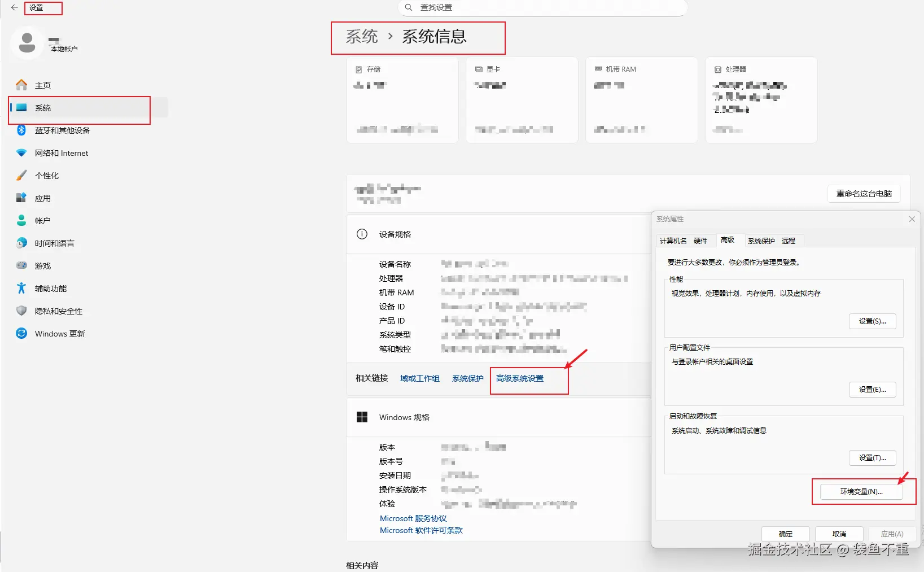Image resolution: width=924 pixels, height=572 pixels.
Task: Click the 版本号 label
Action: pyautogui.click(x=391, y=461)
